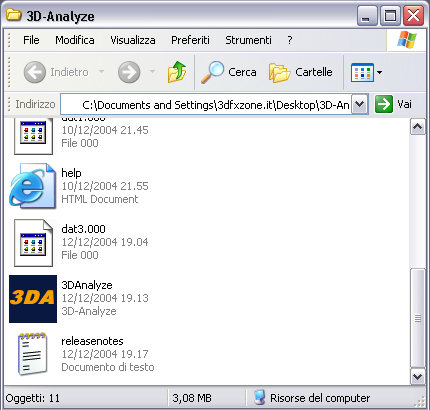Click the HTML Document type text

[100, 199]
